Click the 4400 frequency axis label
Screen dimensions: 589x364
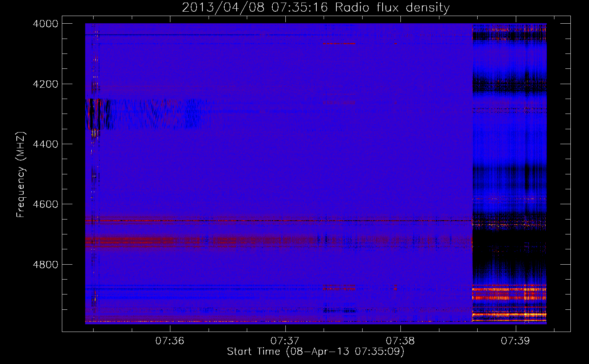tap(46, 144)
